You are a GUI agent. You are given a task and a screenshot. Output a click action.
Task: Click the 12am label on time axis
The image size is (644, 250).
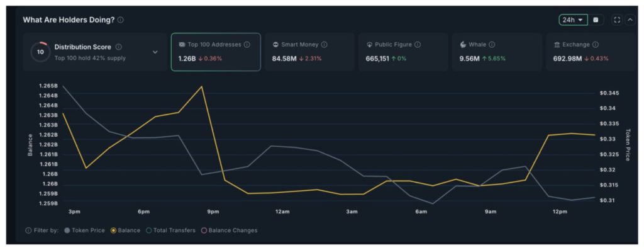pos(282,212)
